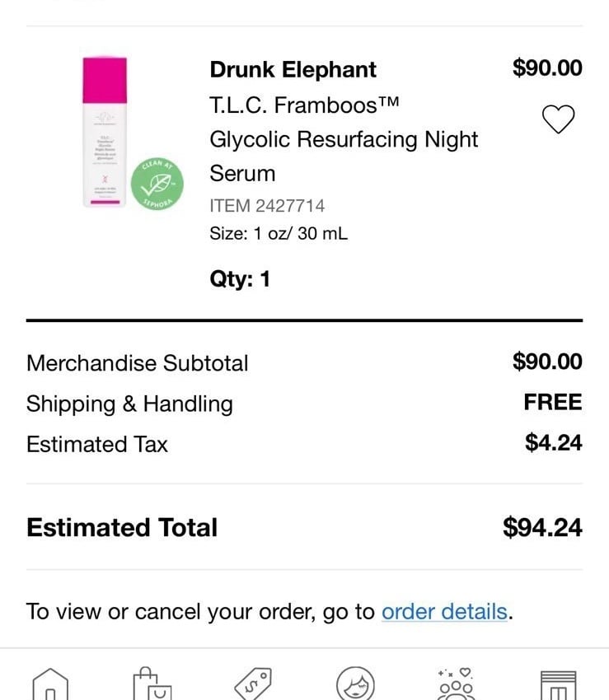Tap the $90.00 product price
Image resolution: width=609 pixels, height=700 pixels.
click(547, 68)
